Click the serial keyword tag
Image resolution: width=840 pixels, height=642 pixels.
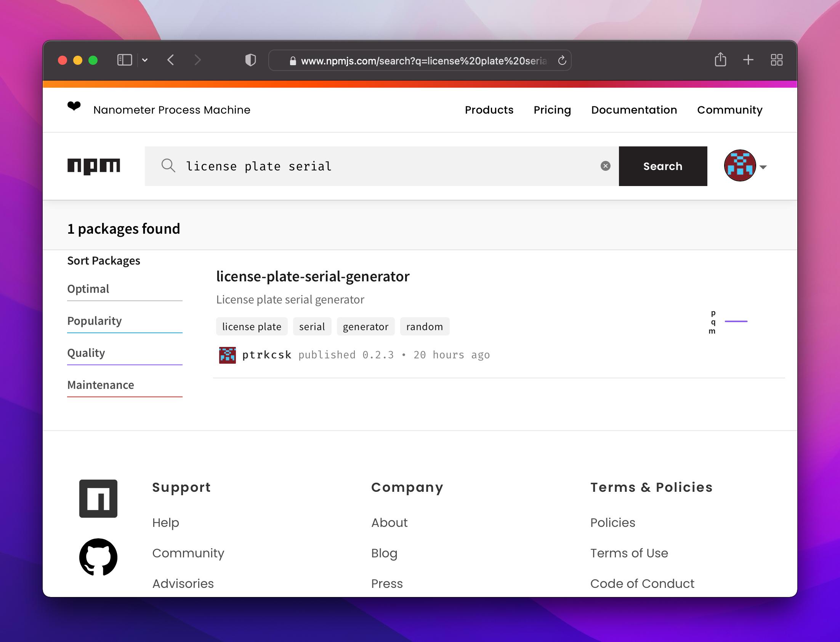pyautogui.click(x=312, y=326)
